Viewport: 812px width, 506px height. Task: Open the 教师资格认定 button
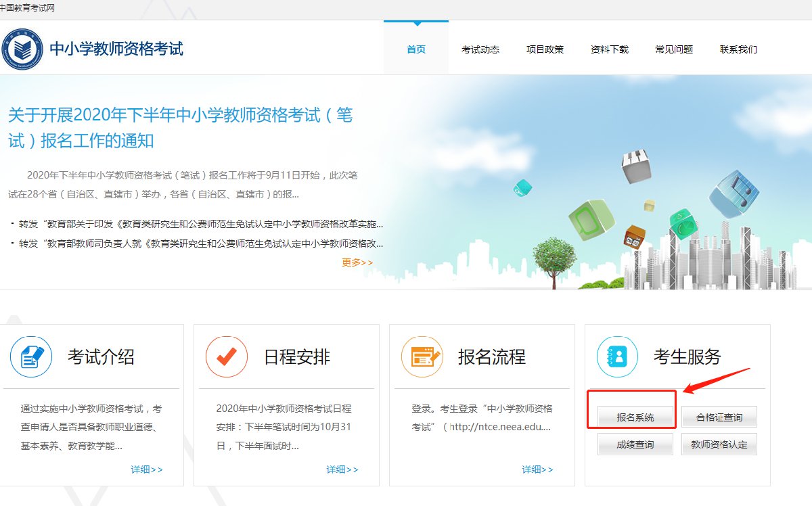coord(719,444)
